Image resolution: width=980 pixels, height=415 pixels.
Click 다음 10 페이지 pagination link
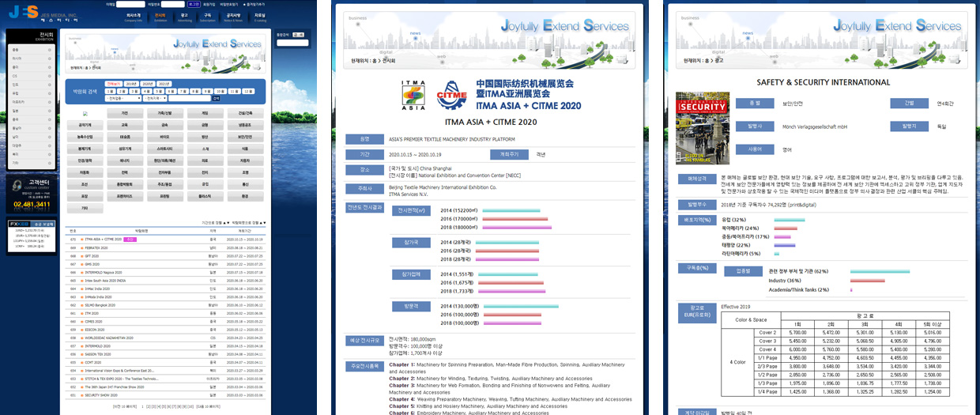[x=208, y=406]
